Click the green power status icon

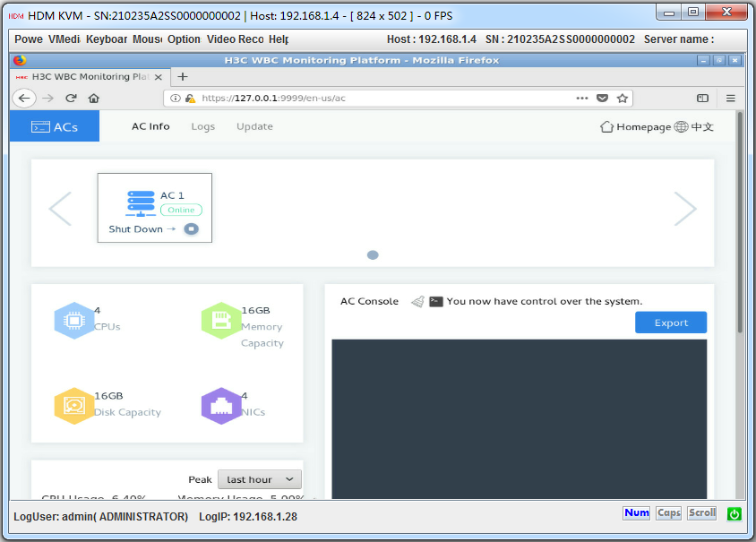(735, 514)
